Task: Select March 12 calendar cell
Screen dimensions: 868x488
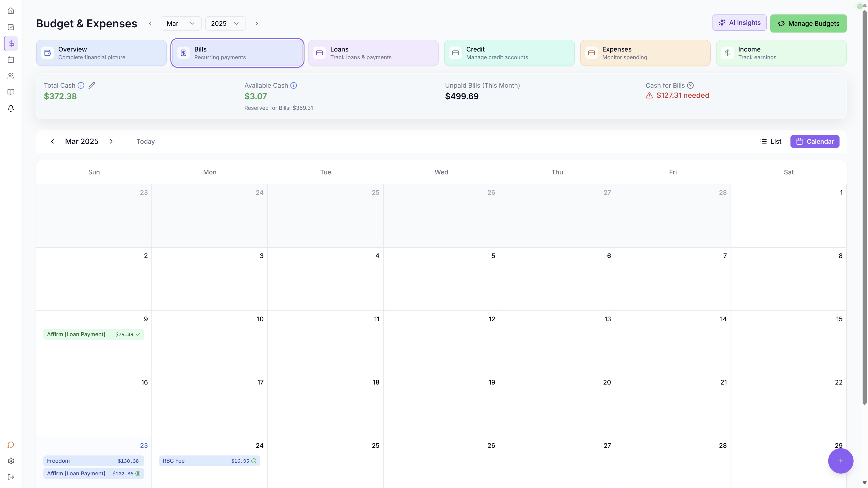Action: click(x=441, y=342)
